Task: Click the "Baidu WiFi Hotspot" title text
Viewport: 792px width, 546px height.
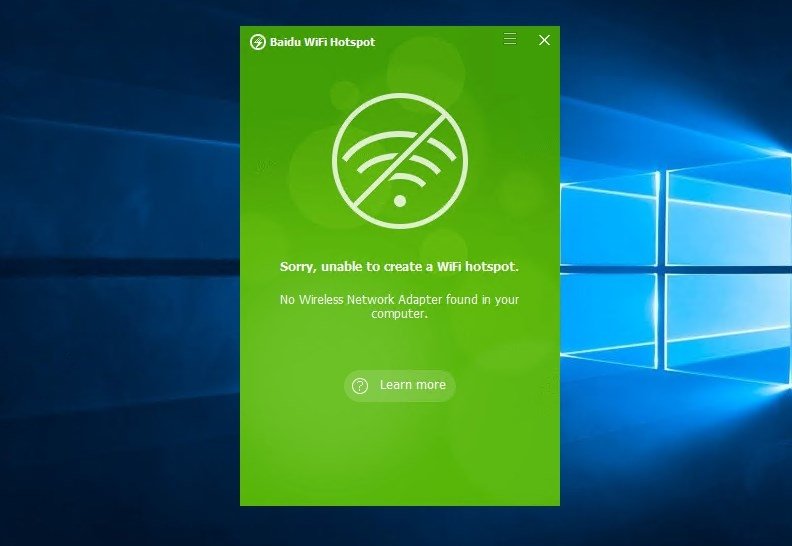Action: (322, 42)
